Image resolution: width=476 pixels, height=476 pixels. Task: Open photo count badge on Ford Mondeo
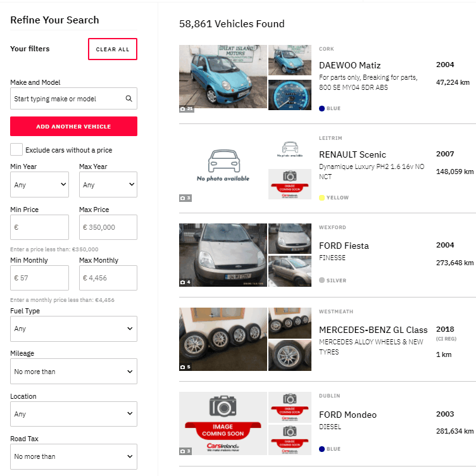tap(185, 451)
